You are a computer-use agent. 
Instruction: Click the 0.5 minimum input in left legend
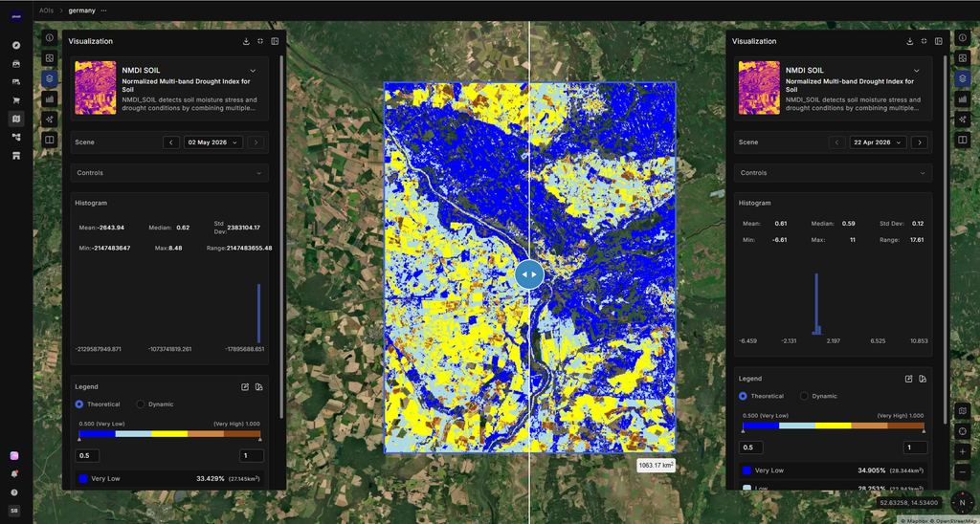(87, 456)
